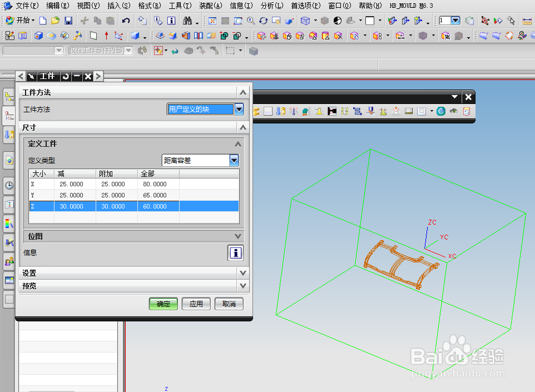The height and width of the screenshot is (392, 535).
Task: Click the electrode icon in Mold Wizard bar
Action: (x=370, y=111)
